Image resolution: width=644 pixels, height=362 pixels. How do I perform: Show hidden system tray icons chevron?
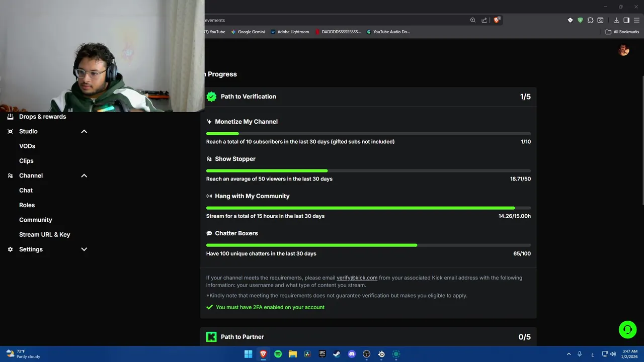tap(569, 354)
